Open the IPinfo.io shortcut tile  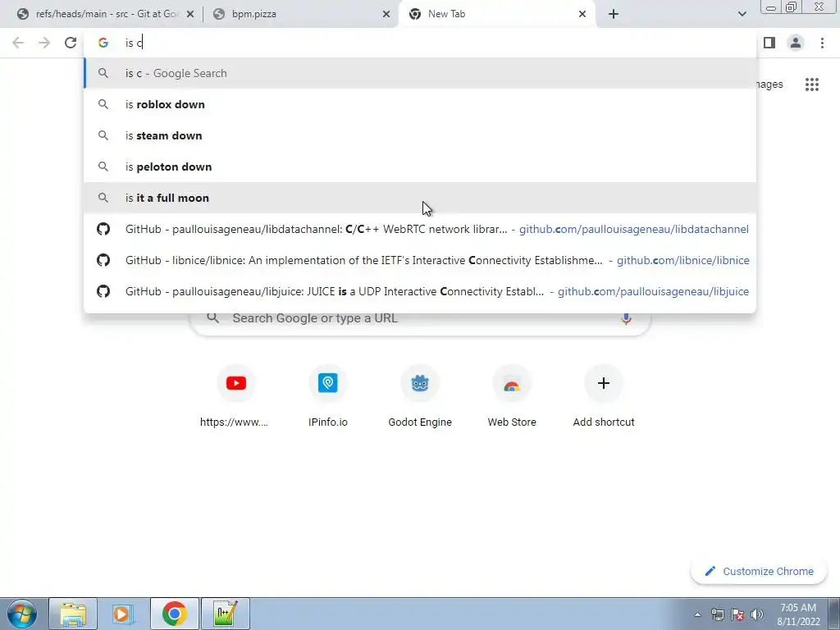pos(328,396)
